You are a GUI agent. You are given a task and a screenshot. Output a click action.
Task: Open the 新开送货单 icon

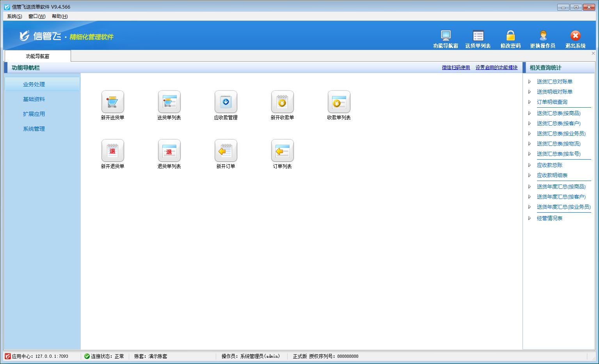pos(112,102)
